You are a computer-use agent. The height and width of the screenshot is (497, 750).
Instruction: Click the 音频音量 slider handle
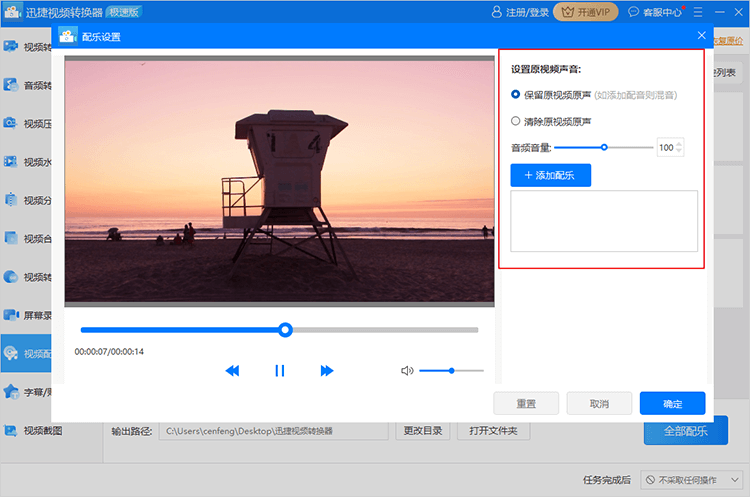click(x=604, y=147)
